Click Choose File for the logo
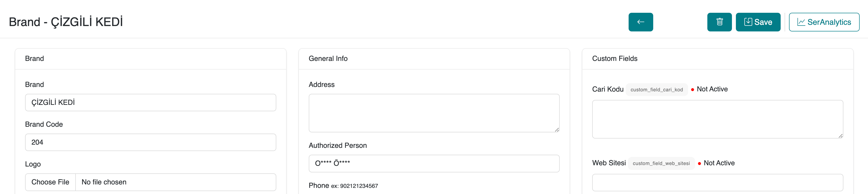The width and height of the screenshot is (868, 194). [50, 182]
